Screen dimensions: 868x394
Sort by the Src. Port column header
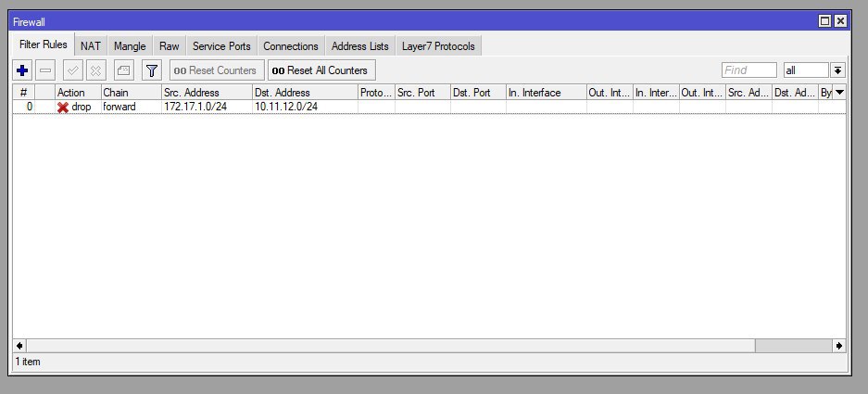click(x=423, y=93)
